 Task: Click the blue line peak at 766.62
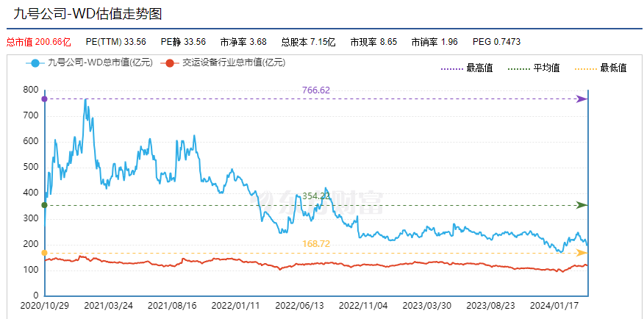click(85, 99)
